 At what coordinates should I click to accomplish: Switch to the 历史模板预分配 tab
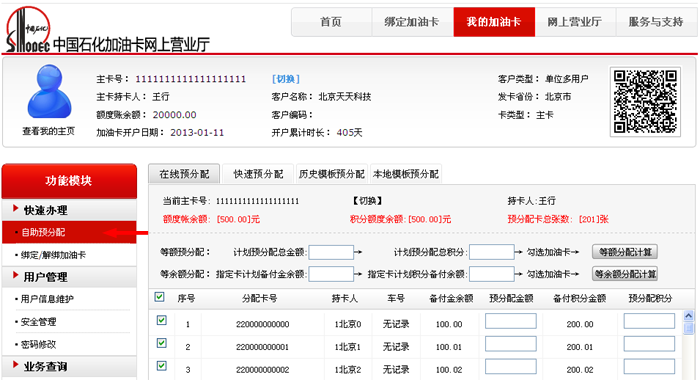pos(332,174)
